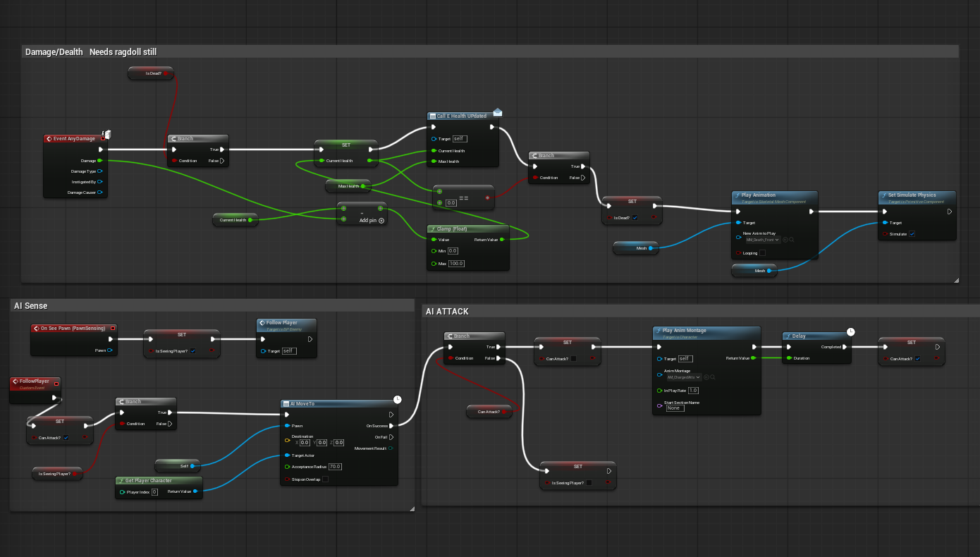The width and height of the screenshot is (980, 557).
Task: Click the Return Value pin on Play Anim Montage
Action: [x=753, y=358]
